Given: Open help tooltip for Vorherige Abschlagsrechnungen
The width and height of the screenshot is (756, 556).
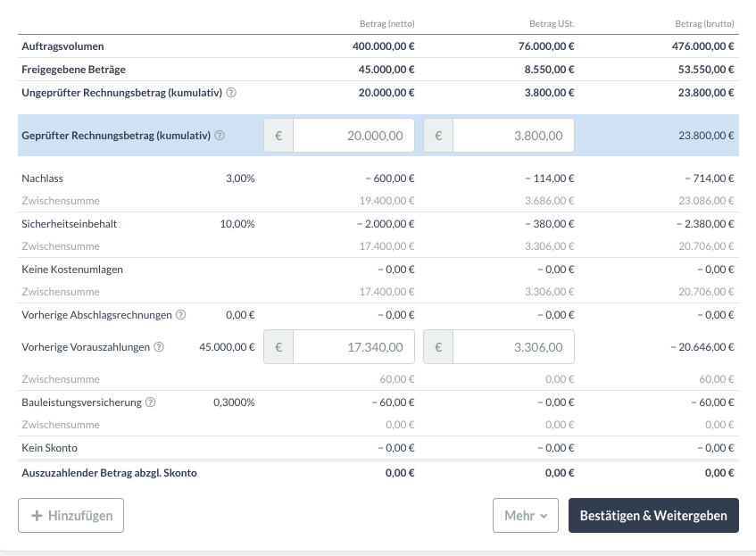Looking at the screenshot, I should click(x=181, y=315).
